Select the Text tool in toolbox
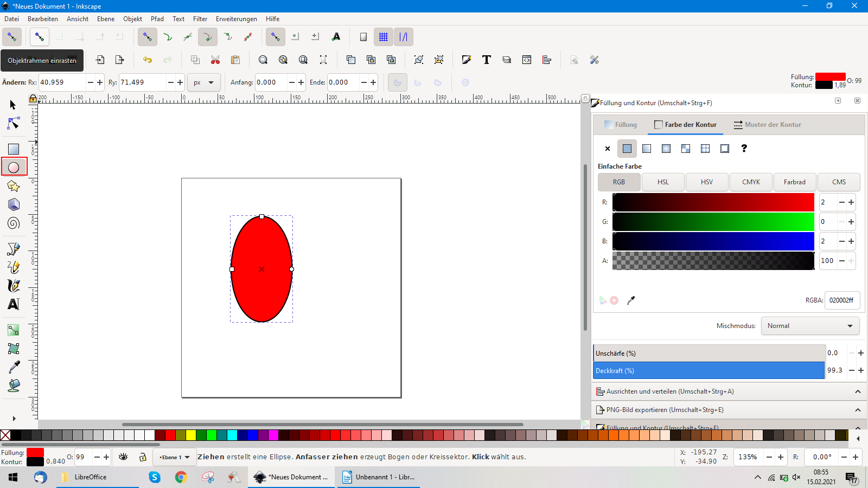The image size is (868, 488). pyautogui.click(x=14, y=304)
